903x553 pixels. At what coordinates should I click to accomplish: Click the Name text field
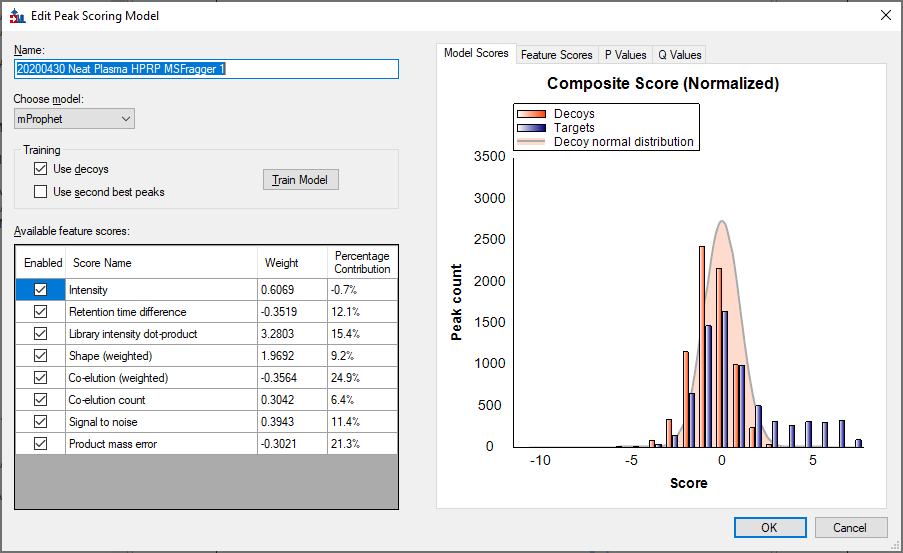coord(206,69)
